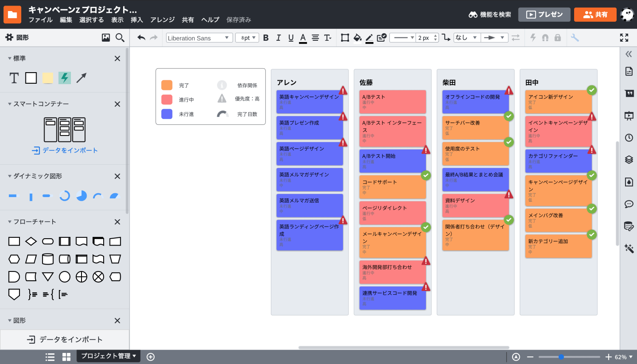Viewport: 637px width, 364px height.
Task: Click the 共有 share button
Action: point(595,14)
